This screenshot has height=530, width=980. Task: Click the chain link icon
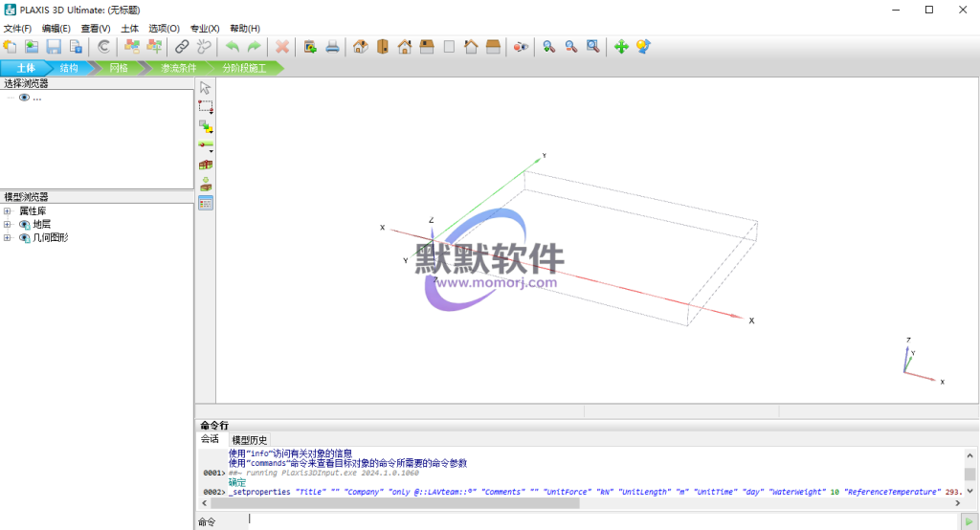(182, 46)
